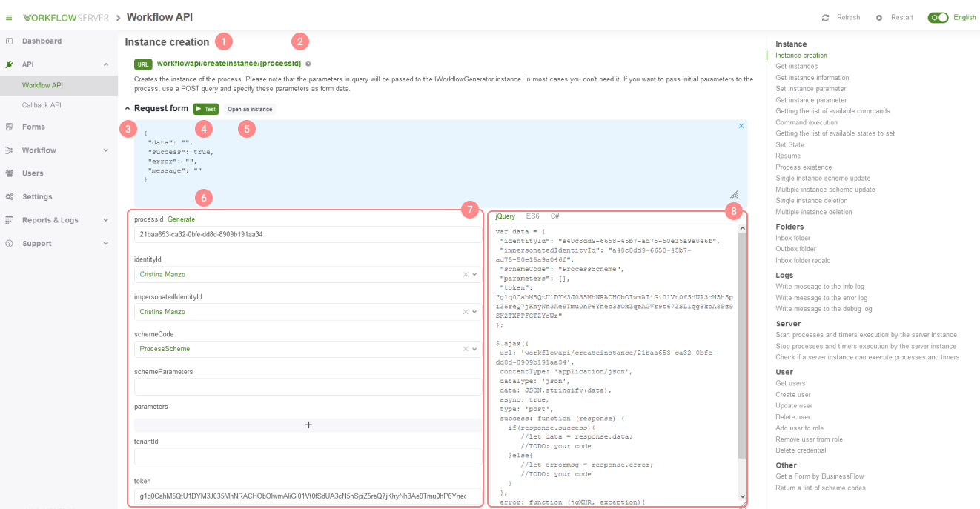The height and width of the screenshot is (509, 980).
Task: Clear the impersonatedIdentityId selection
Action: (x=466, y=312)
